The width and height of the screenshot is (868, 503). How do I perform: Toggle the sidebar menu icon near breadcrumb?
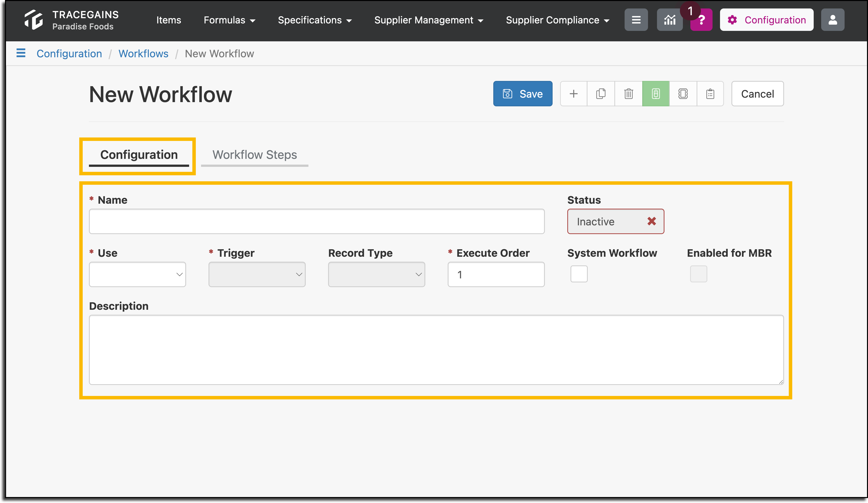pyautogui.click(x=21, y=53)
